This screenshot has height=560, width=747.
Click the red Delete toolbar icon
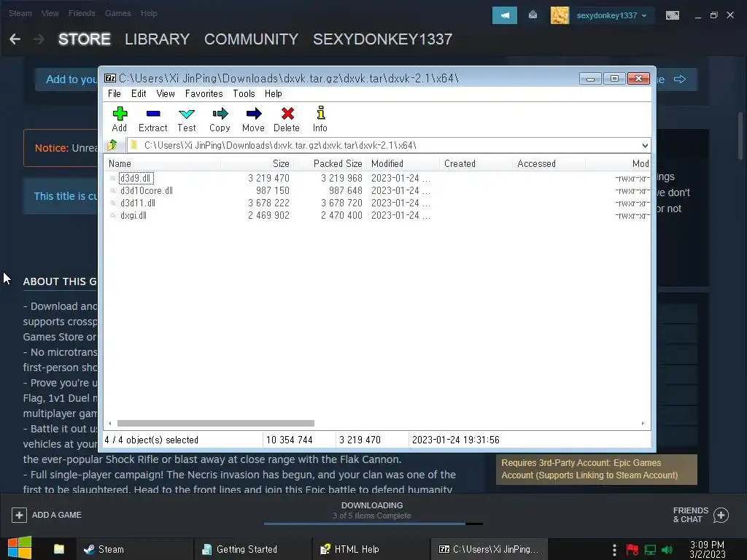tap(287, 114)
